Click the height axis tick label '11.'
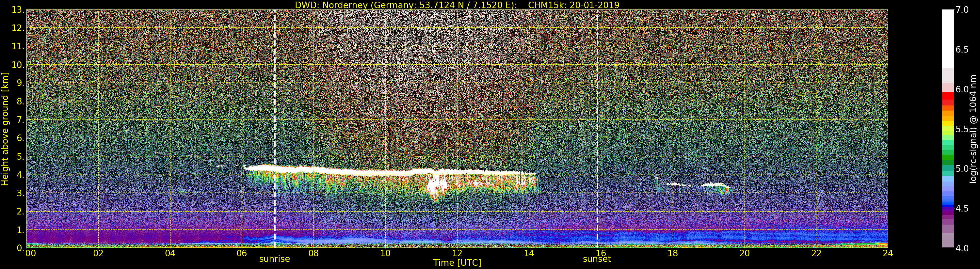 pyautogui.click(x=18, y=46)
